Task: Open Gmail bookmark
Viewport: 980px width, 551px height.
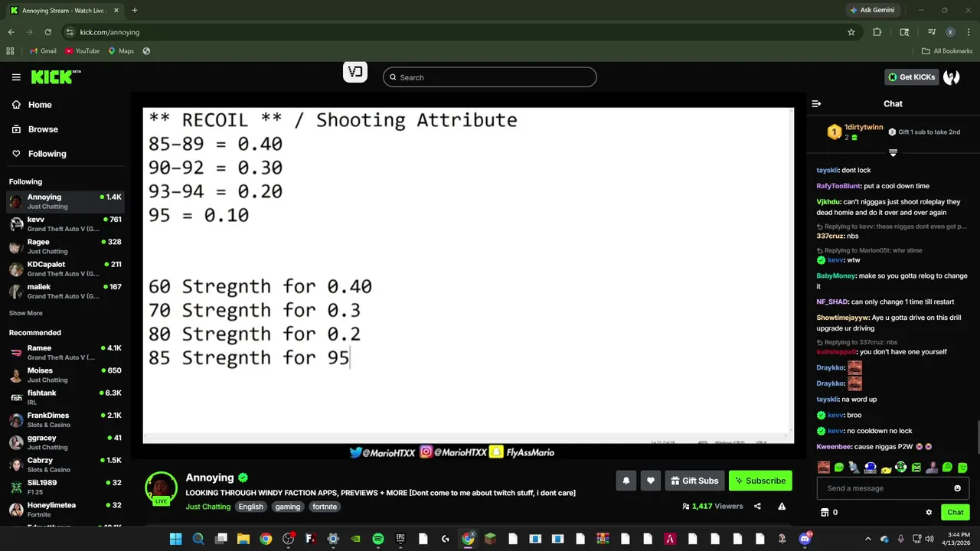Action: 43,51
